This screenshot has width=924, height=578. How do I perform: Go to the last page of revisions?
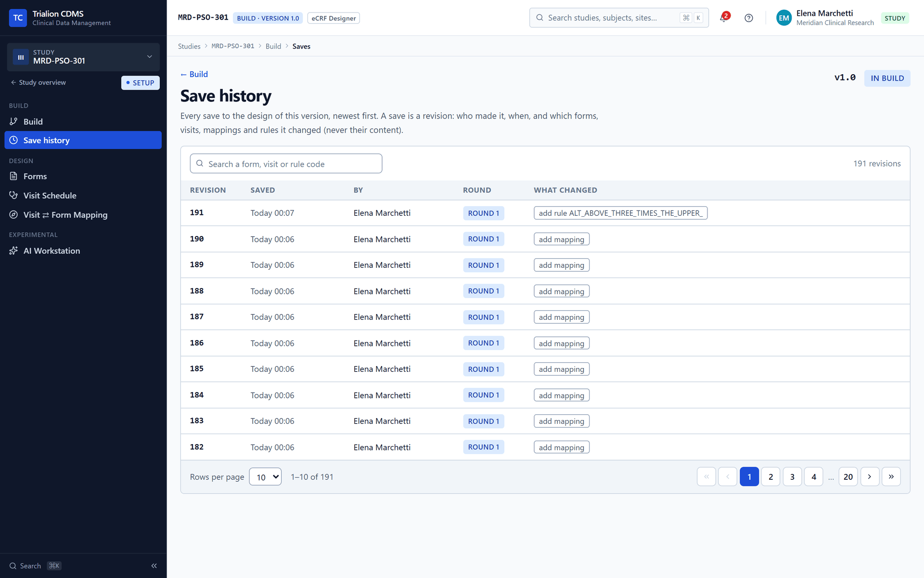tap(891, 476)
